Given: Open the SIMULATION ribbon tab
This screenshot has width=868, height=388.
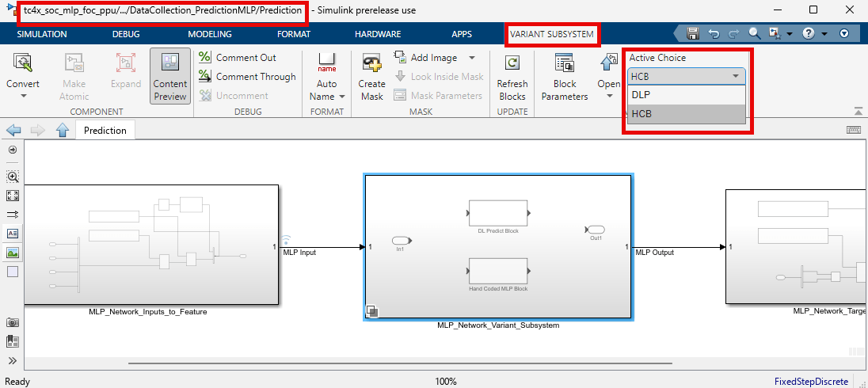Looking at the screenshot, I should pyautogui.click(x=42, y=35).
